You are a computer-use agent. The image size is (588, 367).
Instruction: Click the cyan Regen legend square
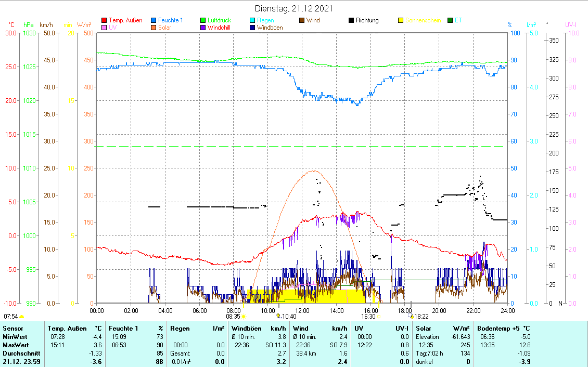pos(253,21)
